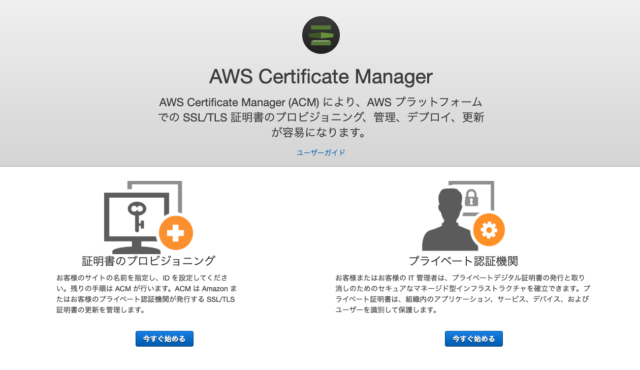
Task: Select the 証明書のプロビジョニング heading
Action: point(149,261)
